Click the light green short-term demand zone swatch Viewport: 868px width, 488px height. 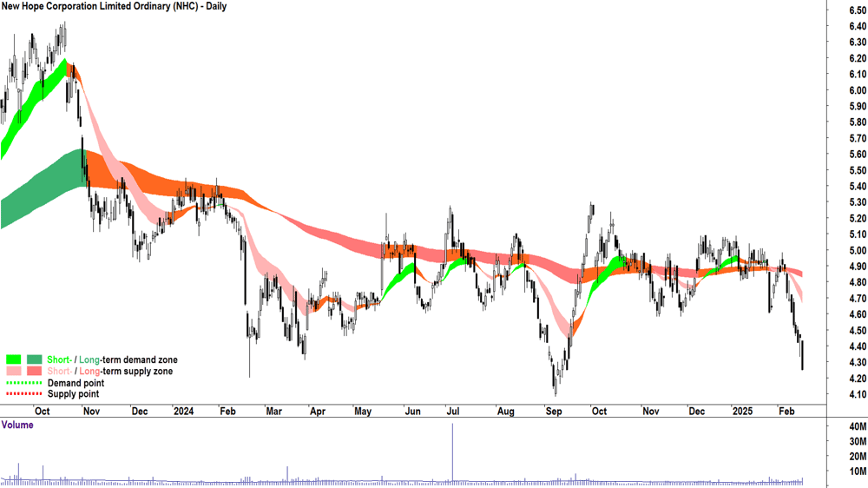tap(13, 360)
